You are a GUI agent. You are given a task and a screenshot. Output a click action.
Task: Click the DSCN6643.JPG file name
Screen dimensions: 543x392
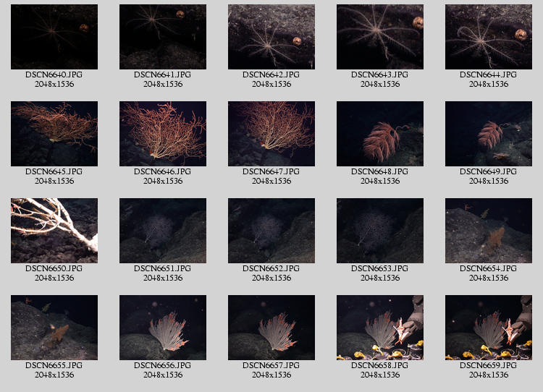click(379, 74)
